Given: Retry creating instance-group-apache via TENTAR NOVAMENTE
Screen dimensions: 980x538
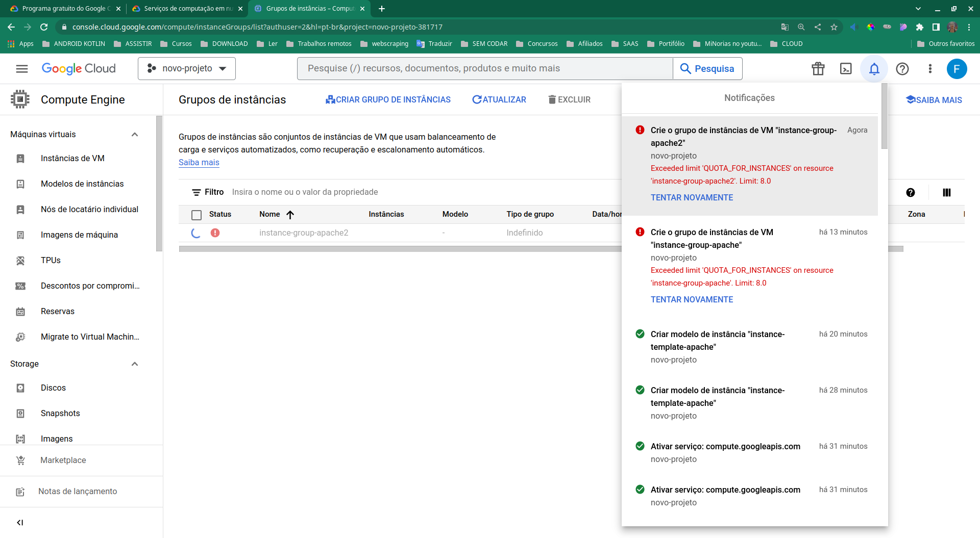Looking at the screenshot, I should point(692,300).
